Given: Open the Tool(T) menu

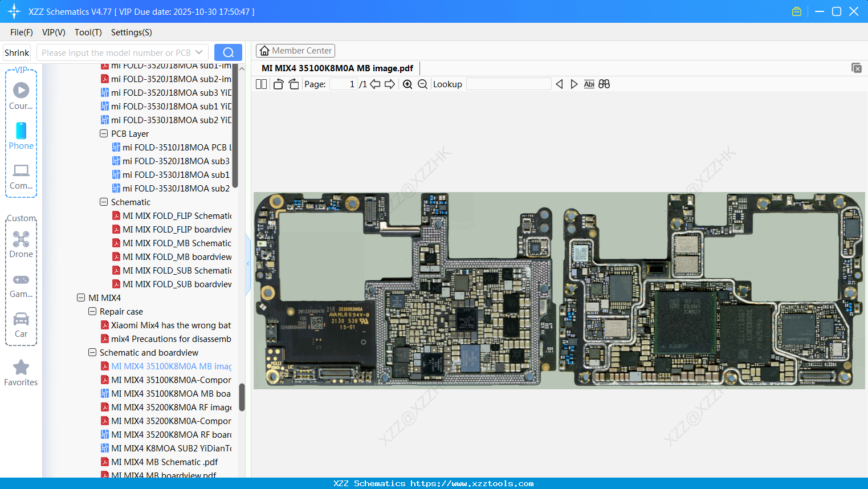Looking at the screenshot, I should point(88,32).
